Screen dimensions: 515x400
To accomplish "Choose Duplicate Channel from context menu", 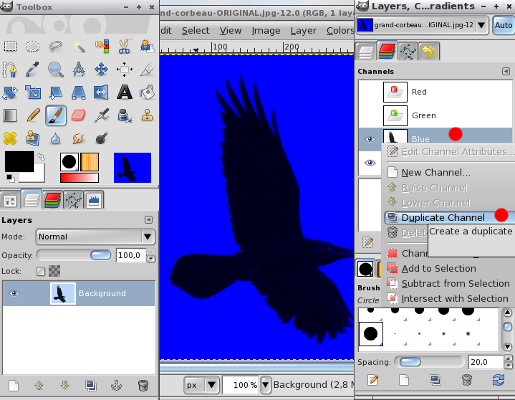I will click(x=450, y=218).
